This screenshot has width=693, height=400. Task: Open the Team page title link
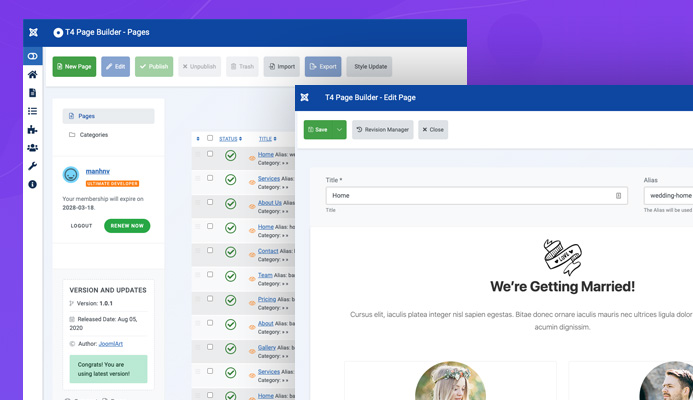click(265, 275)
